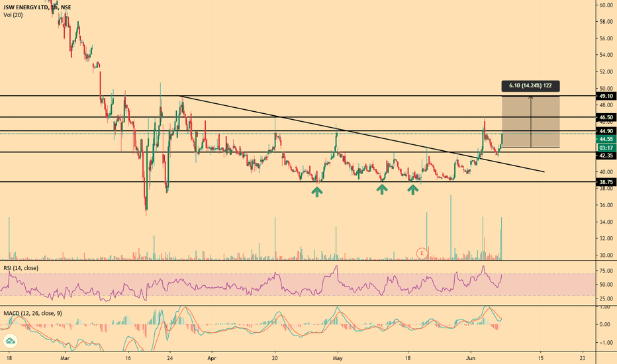Select the MACD (12, 26, close, 9) label
Viewport: 617px width, 364px height.
(32, 313)
